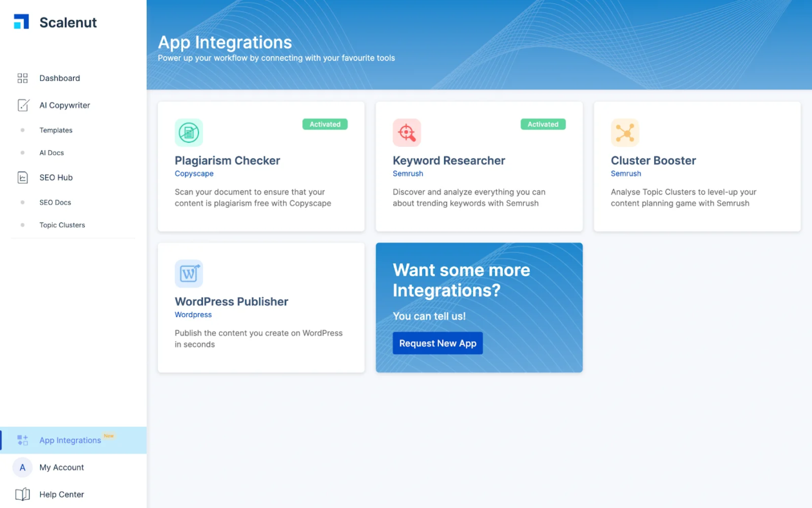
Task: Click the Scalenut brand name text
Action: point(68,23)
